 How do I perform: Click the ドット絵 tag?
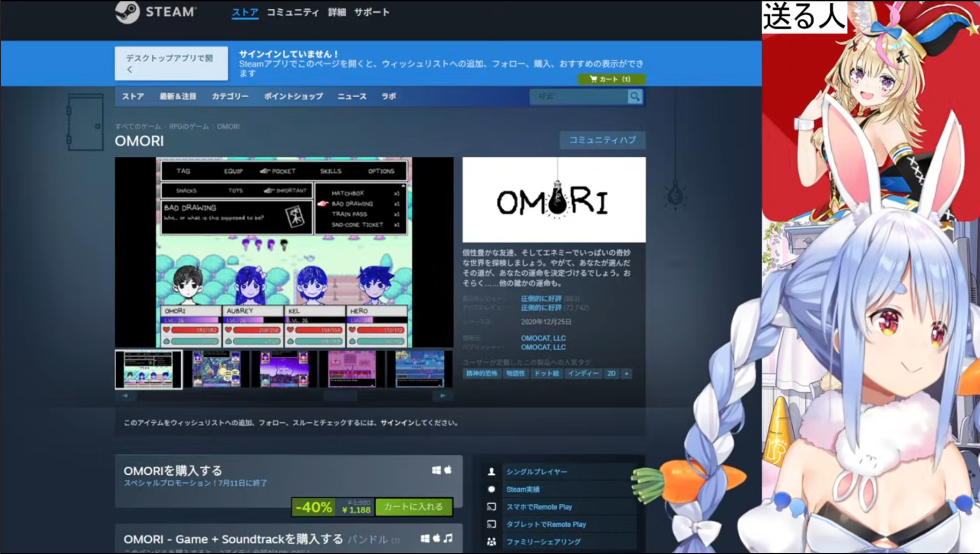click(x=546, y=373)
